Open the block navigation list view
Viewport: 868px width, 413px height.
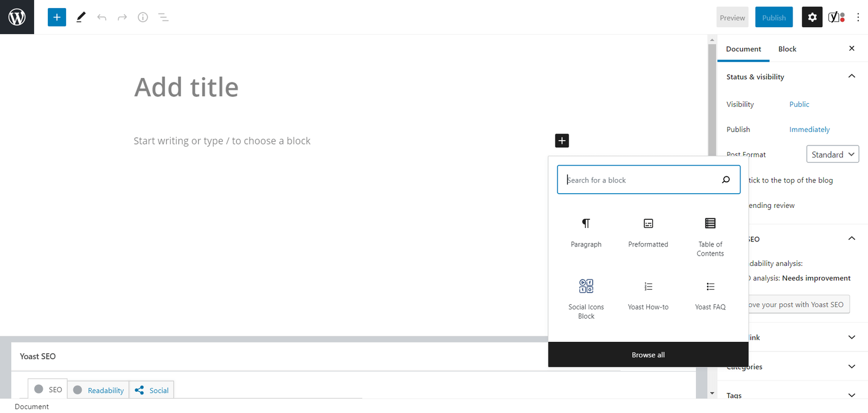163,17
